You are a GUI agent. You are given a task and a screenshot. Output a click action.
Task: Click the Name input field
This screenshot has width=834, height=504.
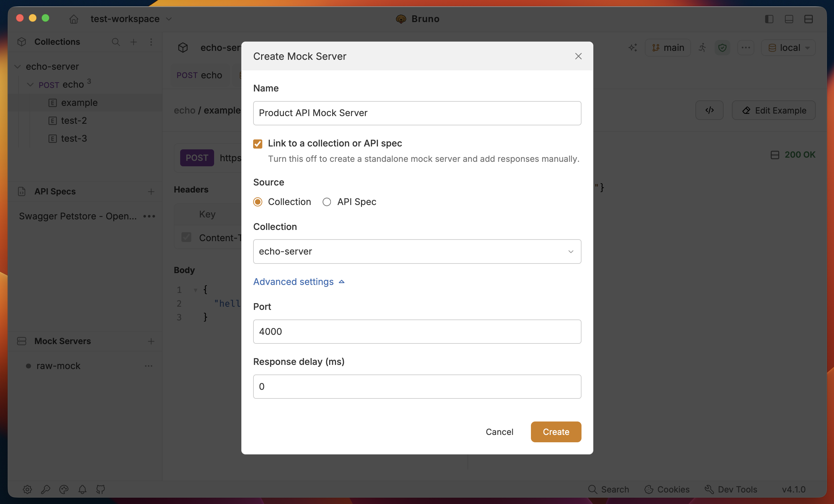point(417,113)
